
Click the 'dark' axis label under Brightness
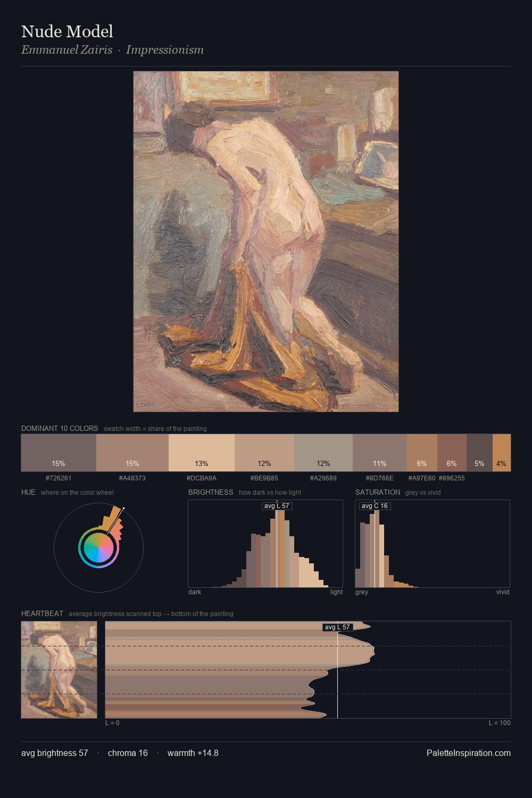(195, 592)
